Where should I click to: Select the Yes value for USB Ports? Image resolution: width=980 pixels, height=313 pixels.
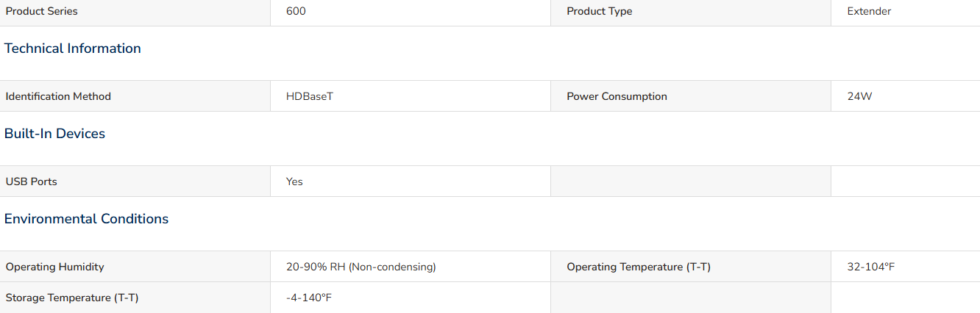coord(294,181)
